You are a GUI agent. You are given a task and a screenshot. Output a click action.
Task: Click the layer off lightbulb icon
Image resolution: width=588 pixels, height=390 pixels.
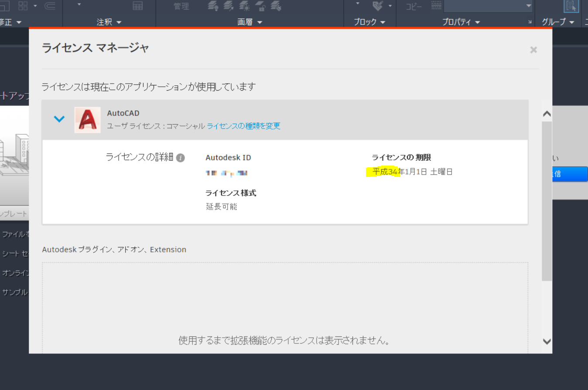212,6
